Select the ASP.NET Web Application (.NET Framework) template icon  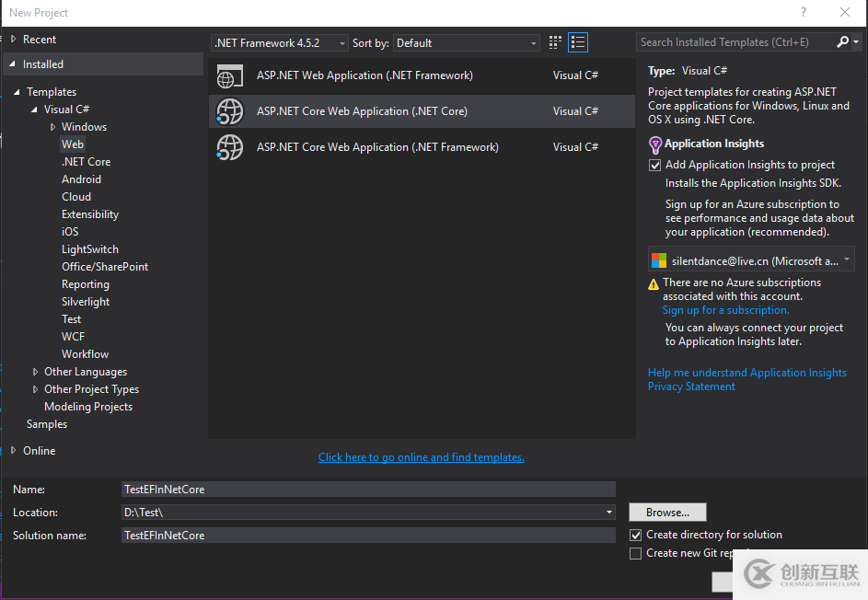tap(229, 75)
